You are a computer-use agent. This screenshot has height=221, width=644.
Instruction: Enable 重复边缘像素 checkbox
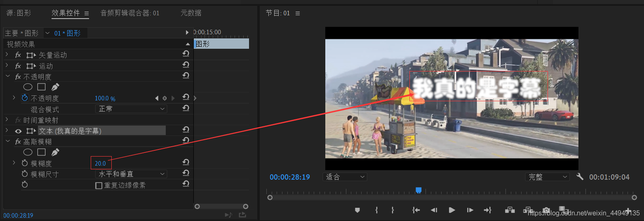pos(99,185)
